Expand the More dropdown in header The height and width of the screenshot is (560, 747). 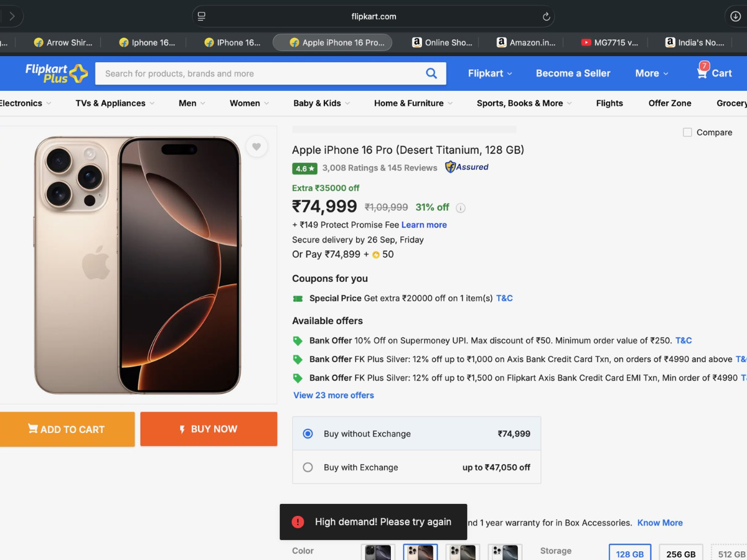[x=651, y=73]
